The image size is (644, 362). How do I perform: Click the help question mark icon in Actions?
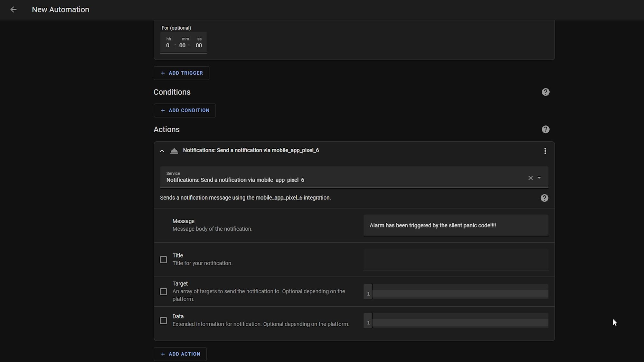pyautogui.click(x=545, y=129)
